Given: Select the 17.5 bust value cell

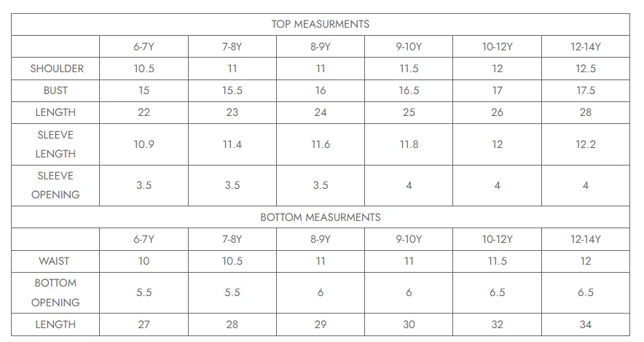Looking at the screenshot, I should coord(585,90).
